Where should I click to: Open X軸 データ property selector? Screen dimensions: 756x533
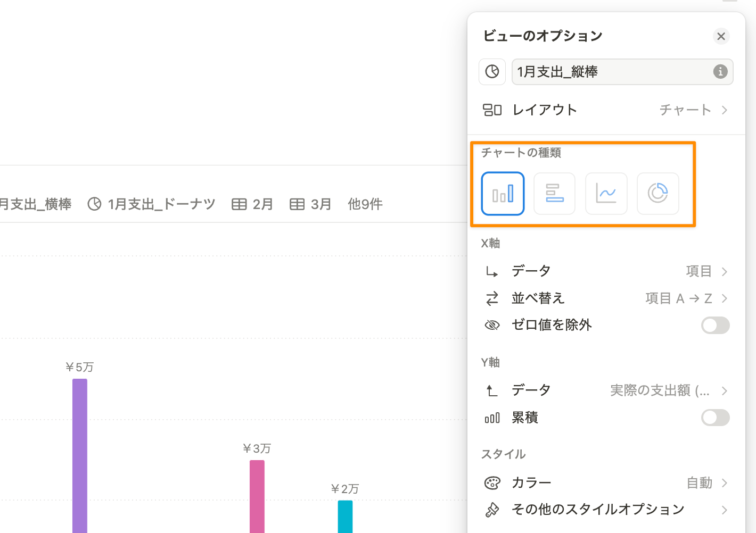605,271
